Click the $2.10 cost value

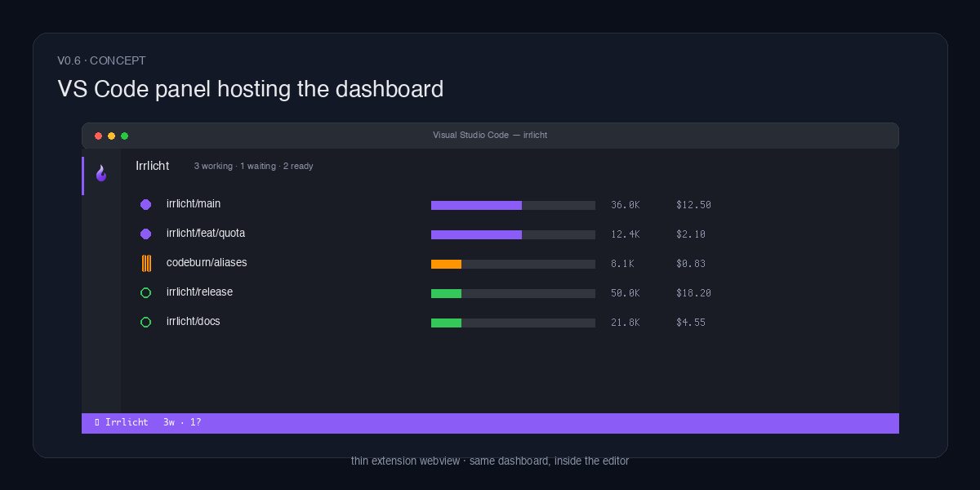click(x=691, y=234)
